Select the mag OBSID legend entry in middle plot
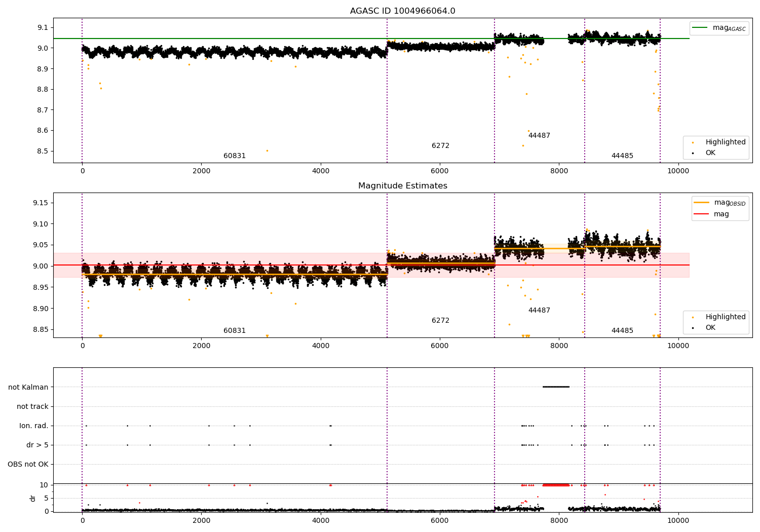The height and width of the screenshot is (532, 760). pos(719,203)
